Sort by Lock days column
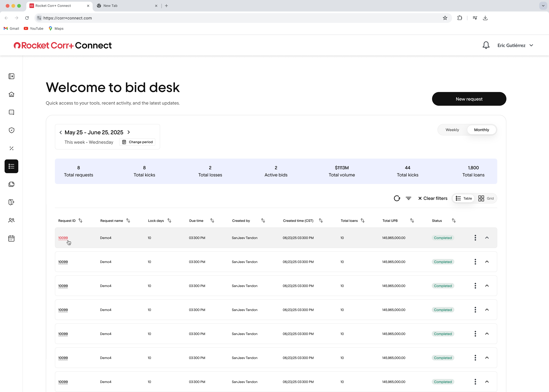Screen dimensions: 549x392 coord(169,221)
